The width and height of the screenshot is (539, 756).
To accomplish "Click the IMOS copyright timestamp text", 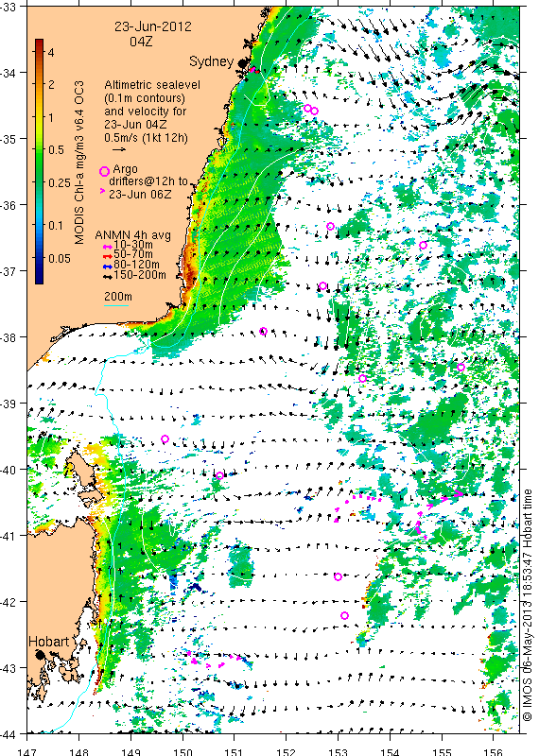I will 527,606.
